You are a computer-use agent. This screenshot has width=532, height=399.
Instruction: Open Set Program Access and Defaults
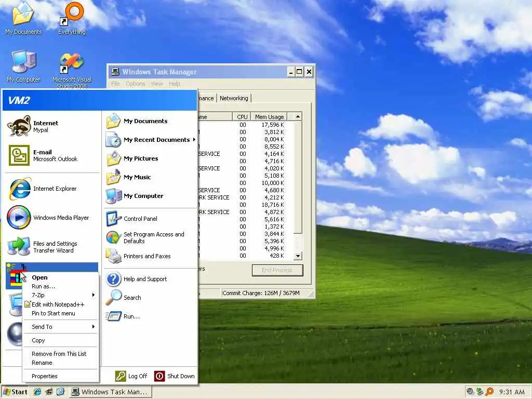click(x=150, y=237)
